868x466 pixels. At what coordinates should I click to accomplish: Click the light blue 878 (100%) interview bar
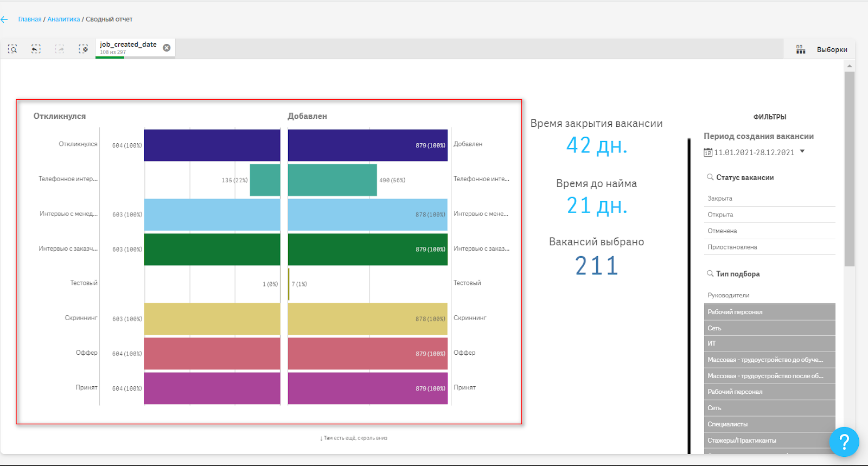tap(368, 215)
